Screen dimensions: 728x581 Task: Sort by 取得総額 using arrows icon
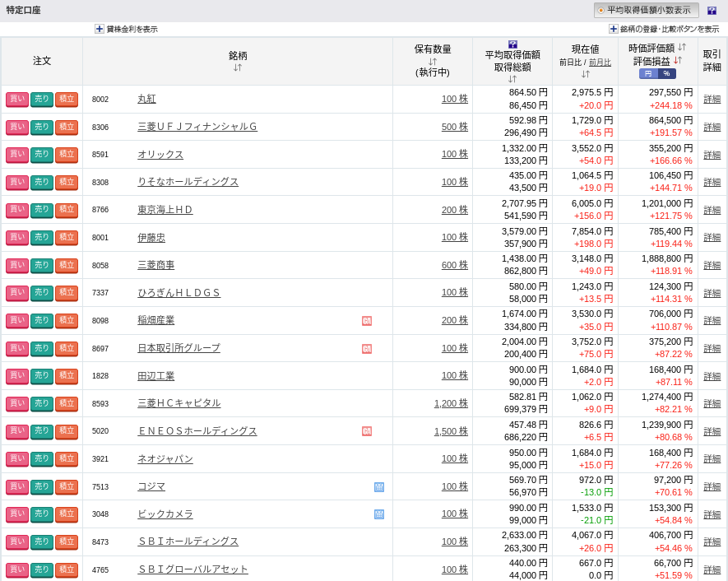(x=512, y=78)
